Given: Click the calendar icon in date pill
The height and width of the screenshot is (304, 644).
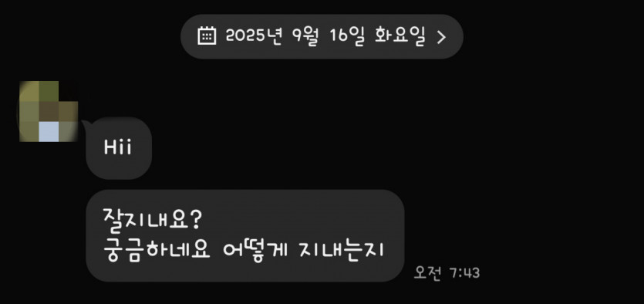Looking at the screenshot, I should [x=207, y=36].
